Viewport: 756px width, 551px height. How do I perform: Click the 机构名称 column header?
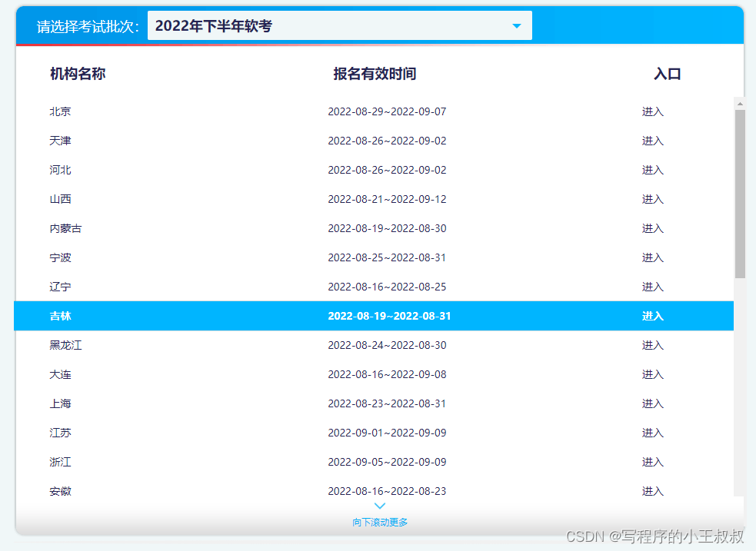(78, 74)
